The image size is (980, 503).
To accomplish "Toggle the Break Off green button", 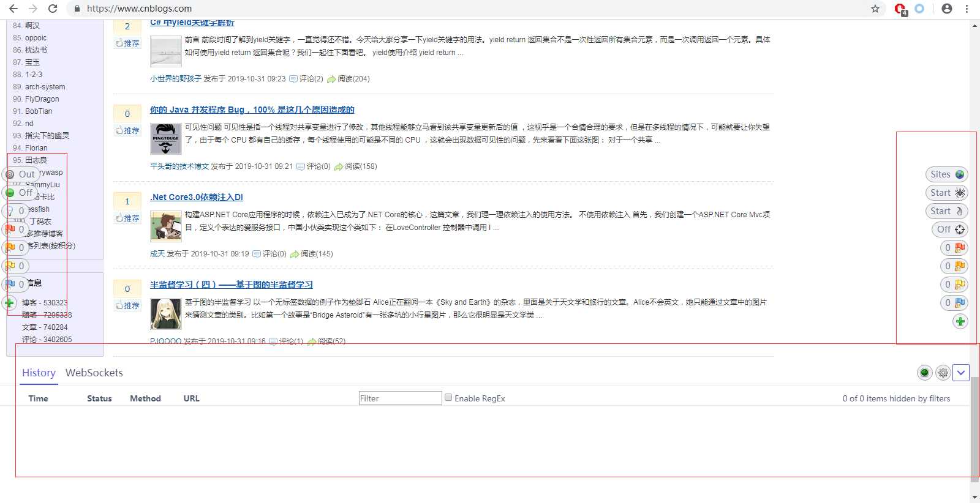I will pos(20,193).
